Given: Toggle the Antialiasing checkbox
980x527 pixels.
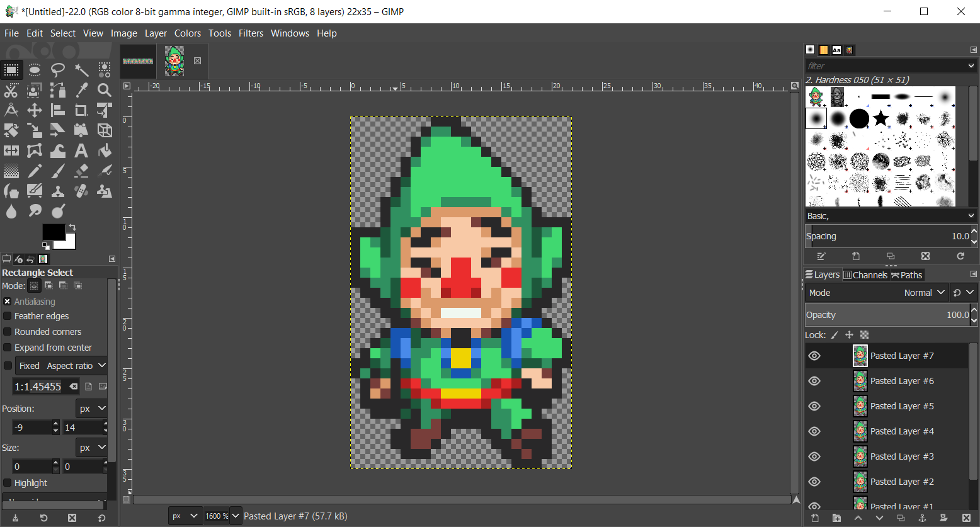Looking at the screenshot, I should pyautogui.click(x=8, y=302).
